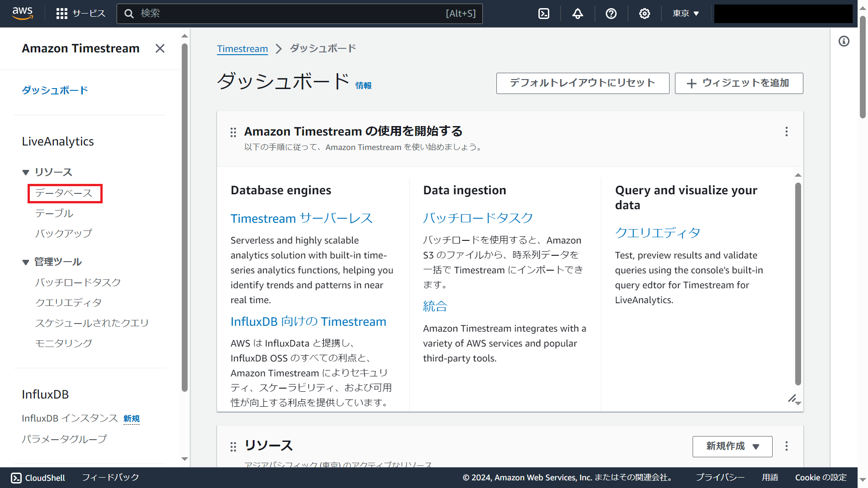
Task: Expand the 新規作成 dropdown in the リソース widget
Action: click(x=732, y=446)
